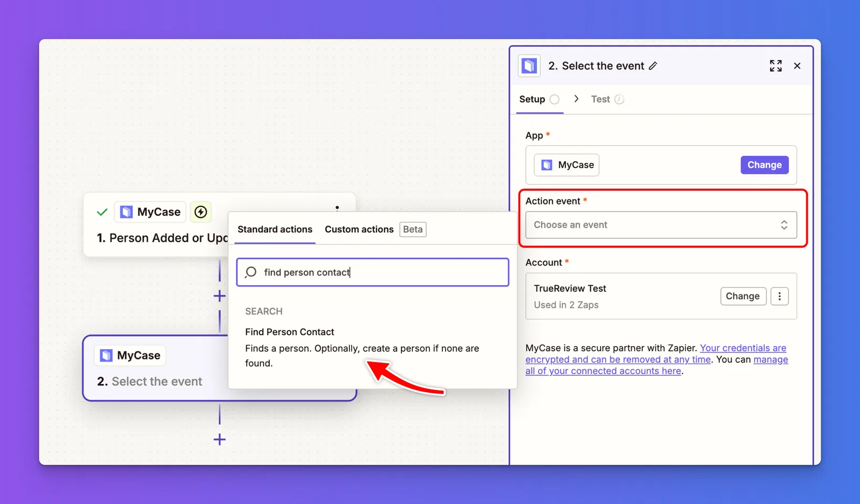The height and width of the screenshot is (504, 860).
Task: Click the purple Change app button
Action: (x=764, y=165)
